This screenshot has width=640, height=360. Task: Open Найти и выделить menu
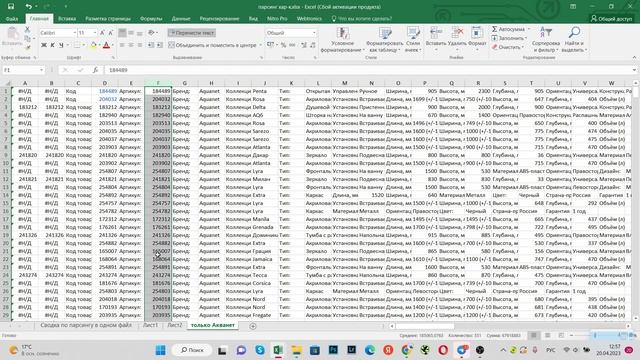(574, 40)
